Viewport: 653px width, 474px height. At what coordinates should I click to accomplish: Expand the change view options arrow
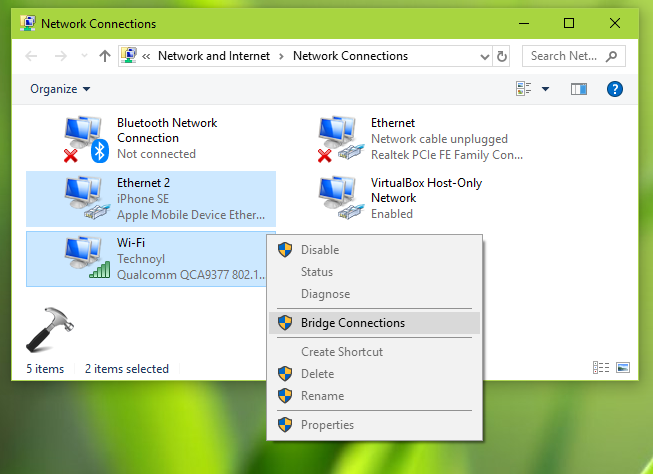pos(545,89)
